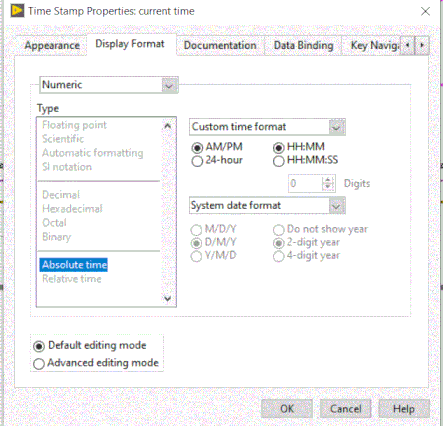Open the Documentation tab

click(x=220, y=46)
